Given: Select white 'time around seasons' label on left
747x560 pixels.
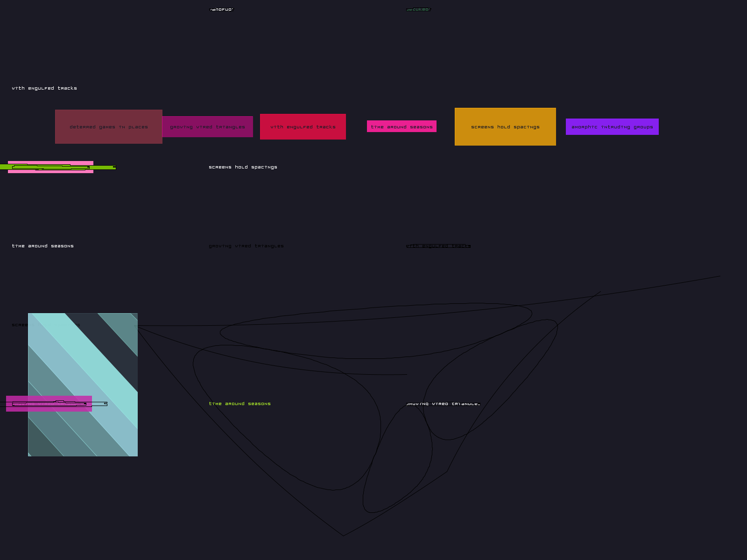Looking at the screenshot, I should tap(43, 246).
